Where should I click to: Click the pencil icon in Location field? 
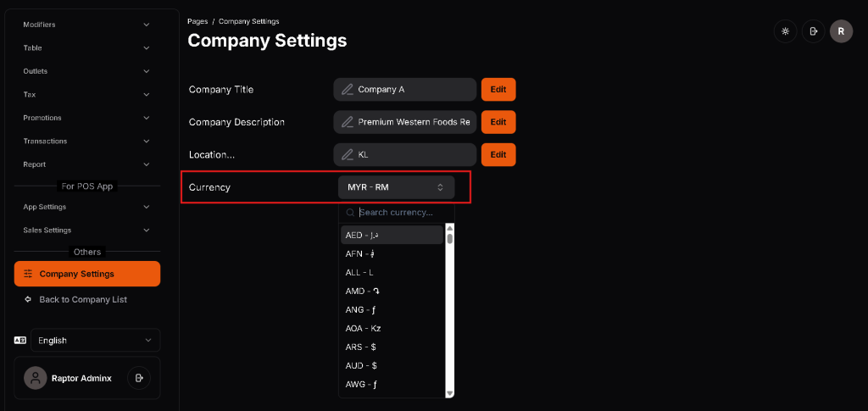(x=347, y=155)
